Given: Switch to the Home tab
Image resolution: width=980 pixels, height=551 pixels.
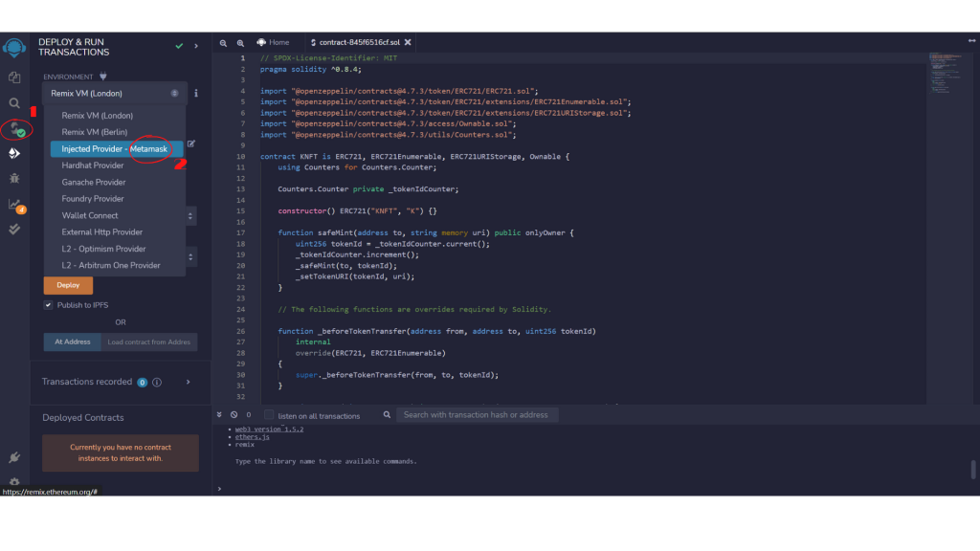Looking at the screenshot, I should pyautogui.click(x=273, y=42).
